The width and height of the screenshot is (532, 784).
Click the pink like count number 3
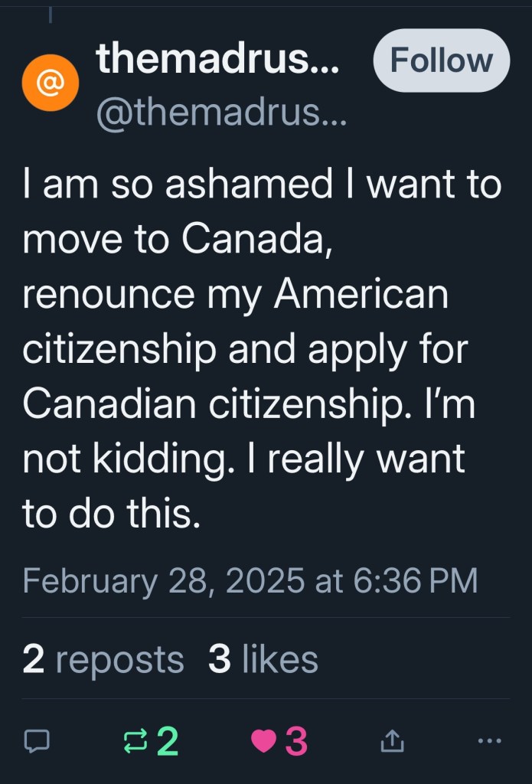point(296,740)
